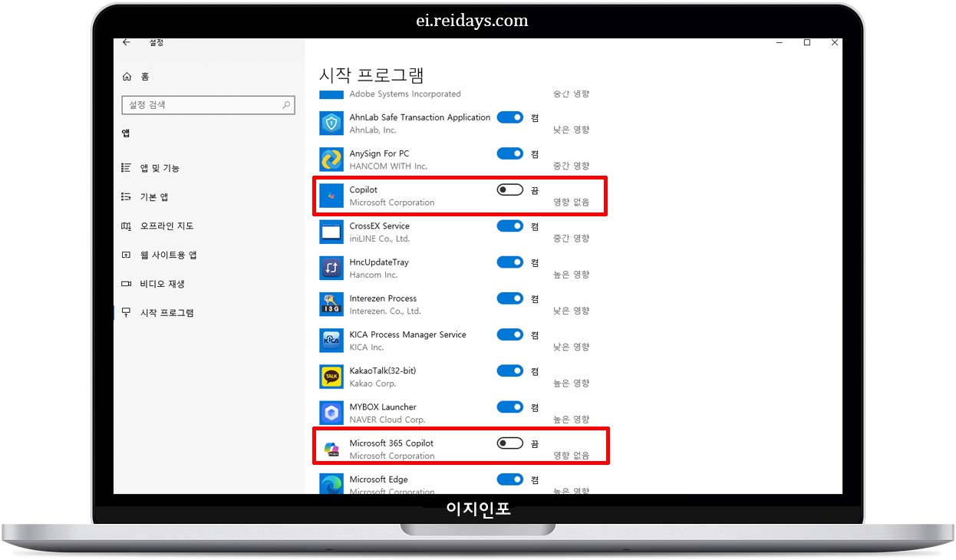Click the MYBOX Launcher icon

tap(331, 413)
